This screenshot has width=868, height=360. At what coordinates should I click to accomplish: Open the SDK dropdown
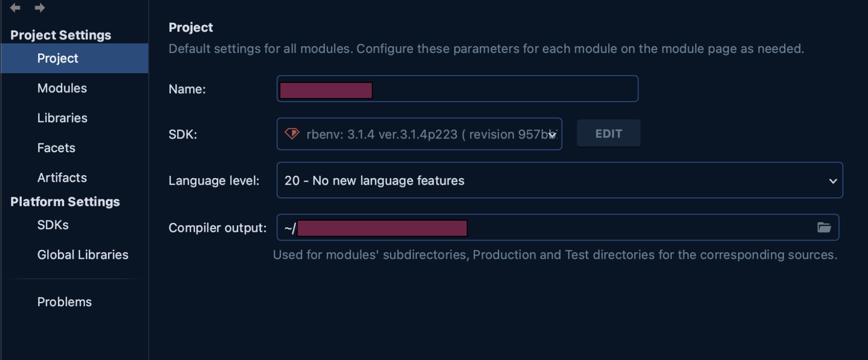click(x=552, y=135)
